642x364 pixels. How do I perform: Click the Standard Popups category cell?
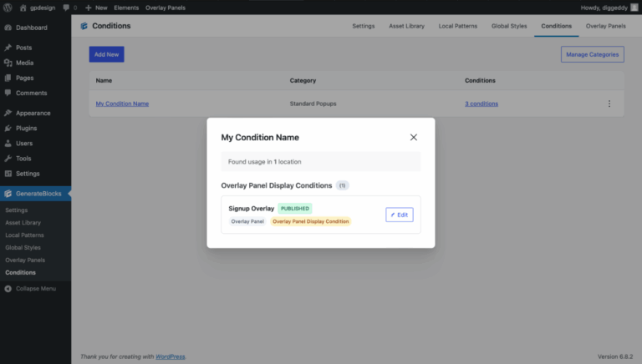[x=313, y=104]
